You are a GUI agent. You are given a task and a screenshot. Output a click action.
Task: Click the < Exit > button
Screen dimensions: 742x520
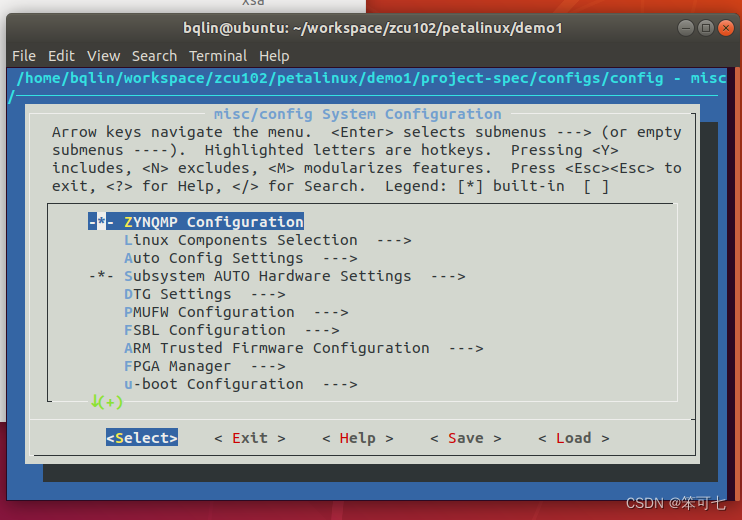point(250,438)
